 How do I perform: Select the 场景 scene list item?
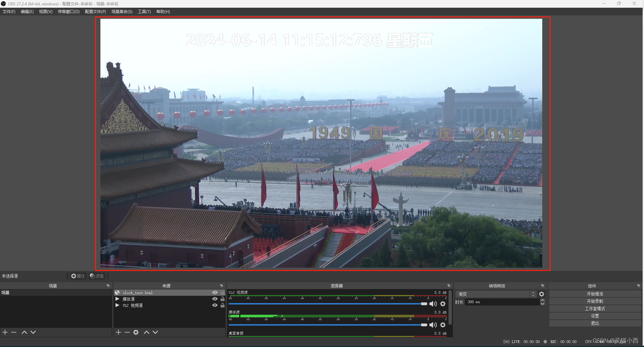[x=56, y=293]
